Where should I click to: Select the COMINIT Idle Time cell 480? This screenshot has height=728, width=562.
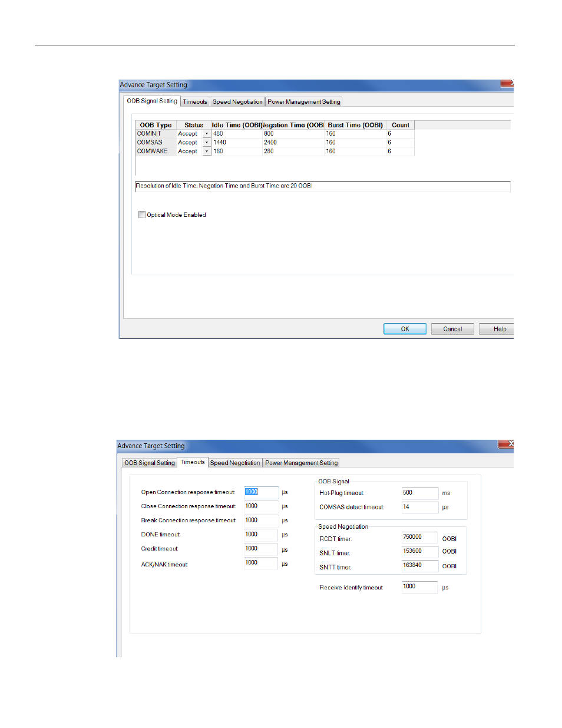click(x=237, y=134)
